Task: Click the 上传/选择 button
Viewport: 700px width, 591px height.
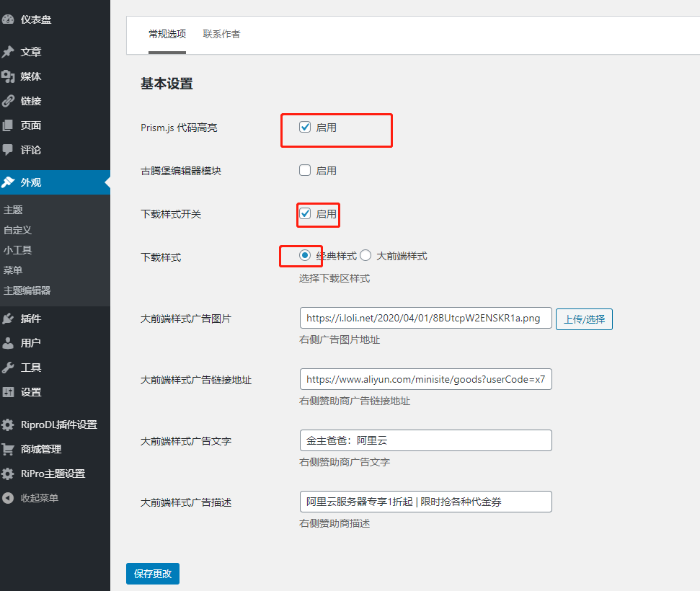Action: point(584,319)
